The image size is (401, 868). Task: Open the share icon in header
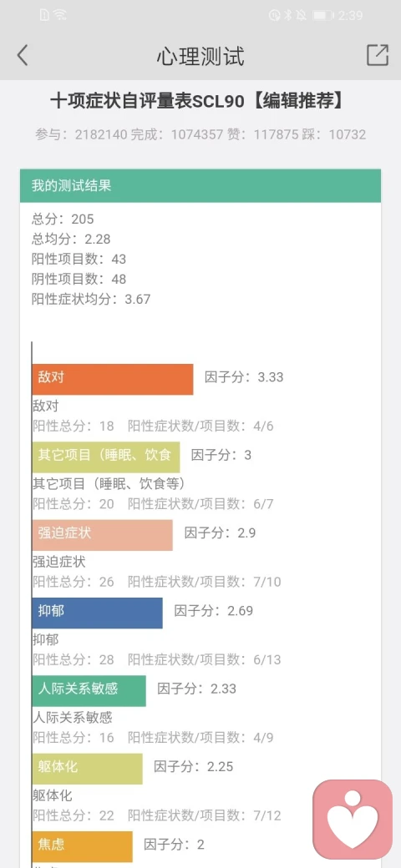coord(377,55)
